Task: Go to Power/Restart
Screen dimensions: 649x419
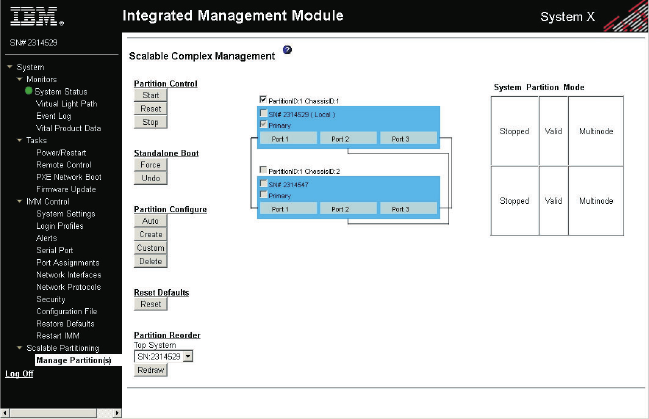Action: 61,152
